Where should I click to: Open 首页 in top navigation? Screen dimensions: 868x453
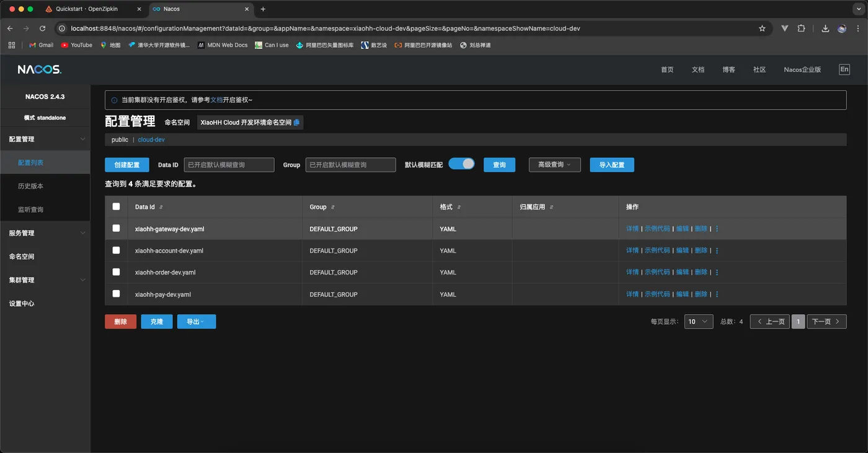[x=667, y=69]
